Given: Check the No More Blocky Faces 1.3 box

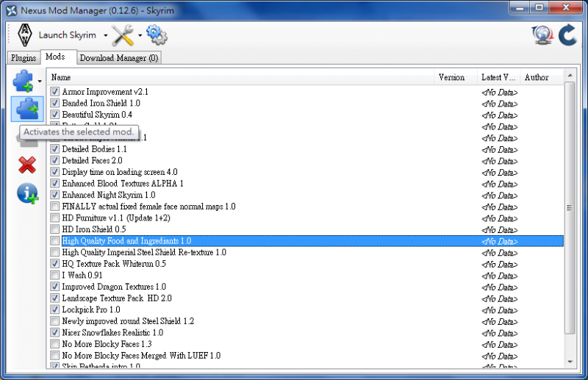Looking at the screenshot, I should 54,344.
